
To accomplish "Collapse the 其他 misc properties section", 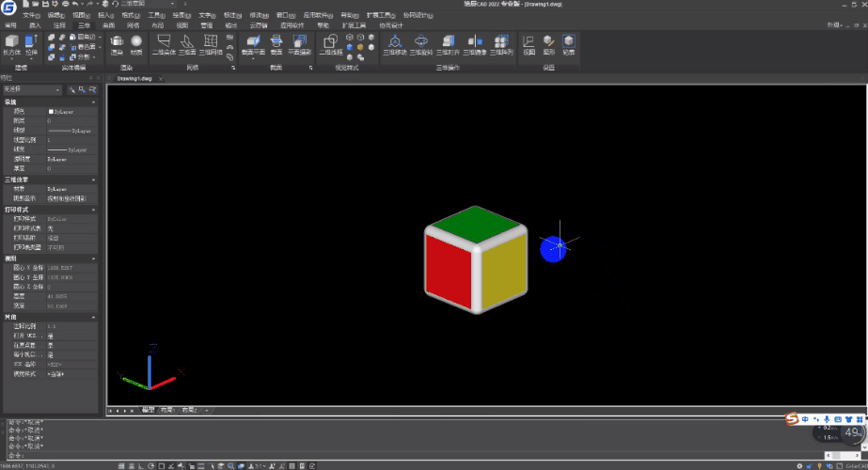I will (x=93, y=317).
